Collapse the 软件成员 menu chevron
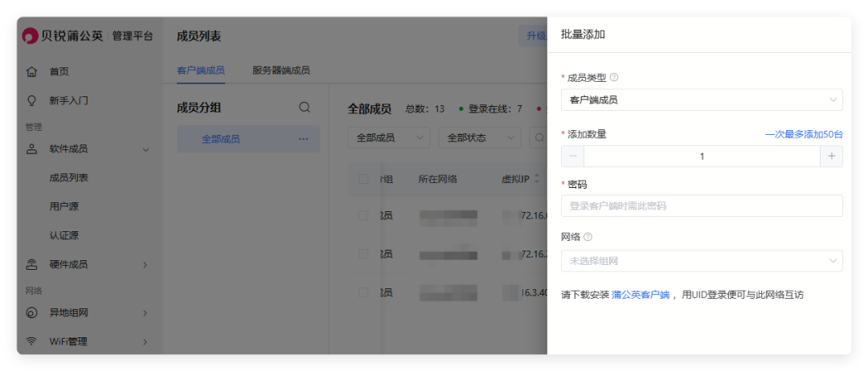The image size is (868, 371). (146, 149)
